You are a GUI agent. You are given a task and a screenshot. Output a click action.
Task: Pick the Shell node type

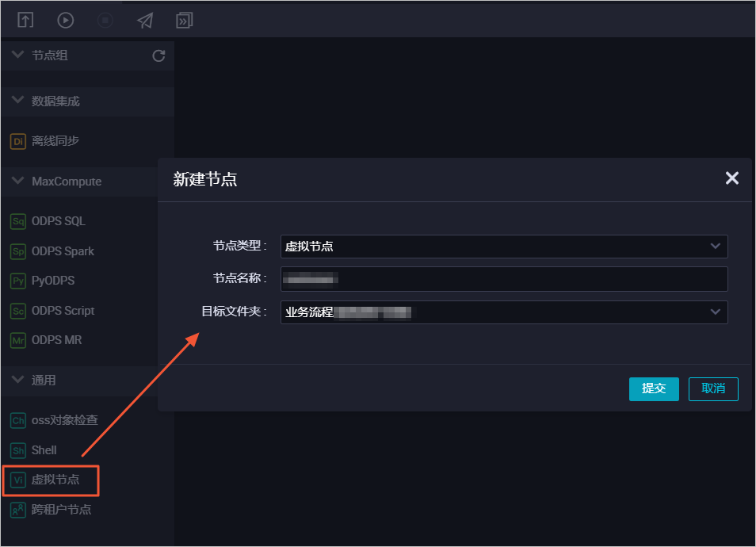tap(33, 450)
